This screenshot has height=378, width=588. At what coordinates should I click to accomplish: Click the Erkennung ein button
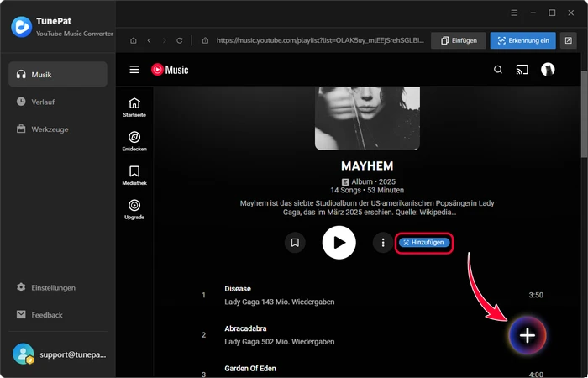click(522, 40)
